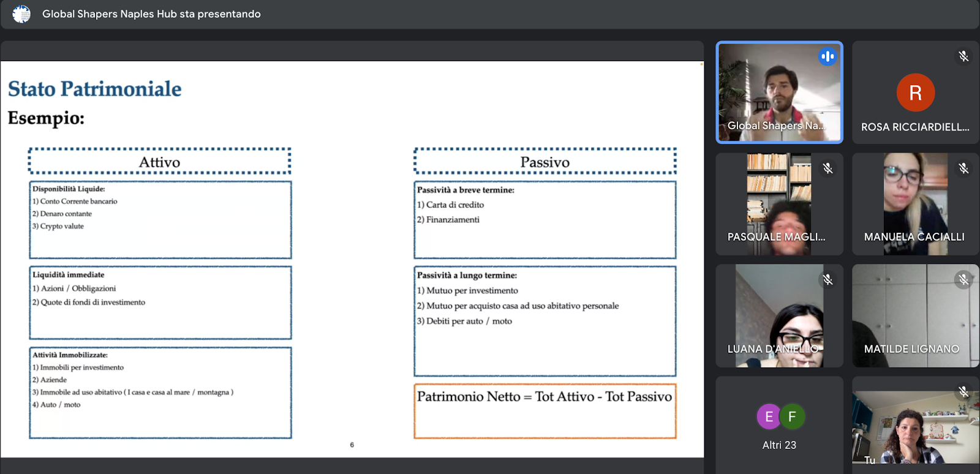The width and height of the screenshot is (980, 474).
Task: Click the purple E avatar in Altri 23
Action: (x=769, y=416)
